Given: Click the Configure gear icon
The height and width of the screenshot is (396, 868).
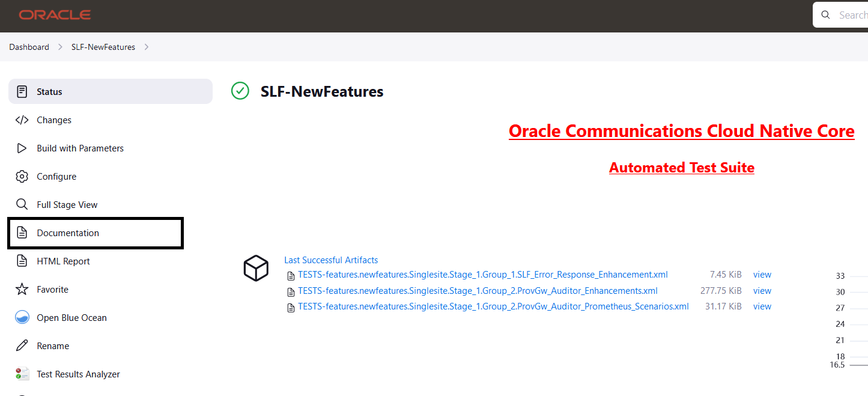Looking at the screenshot, I should click(x=22, y=176).
